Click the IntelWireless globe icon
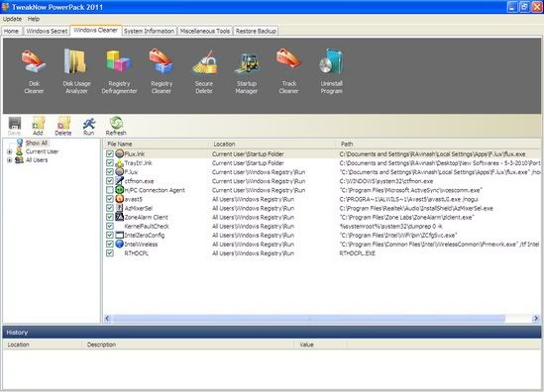This screenshot has height=392, width=544. pyautogui.click(x=119, y=244)
